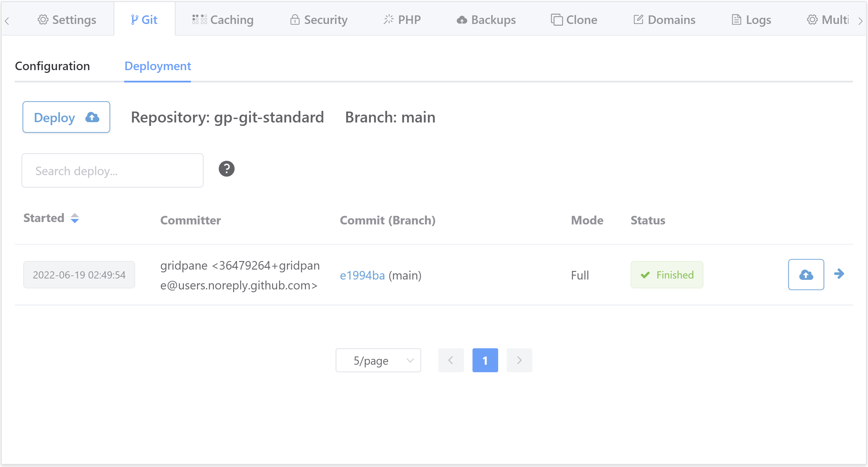Image resolution: width=868 pixels, height=467 pixels.
Task: Expand the 5/page dropdown
Action: coord(378,360)
